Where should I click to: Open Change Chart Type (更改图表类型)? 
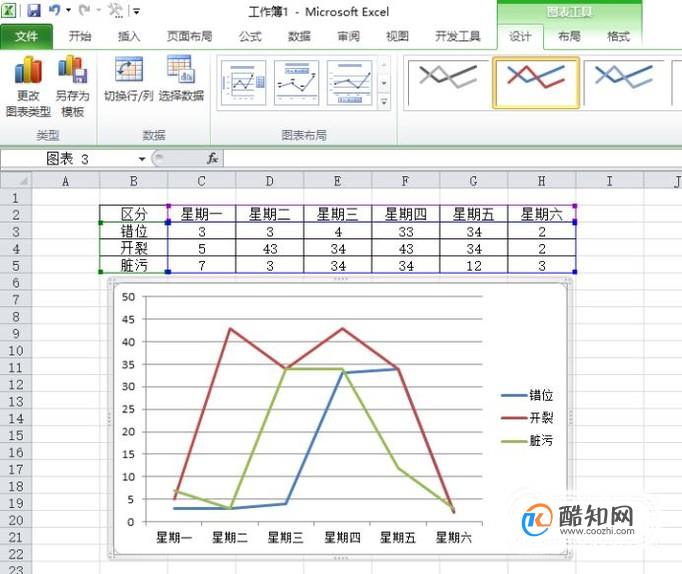point(28,87)
